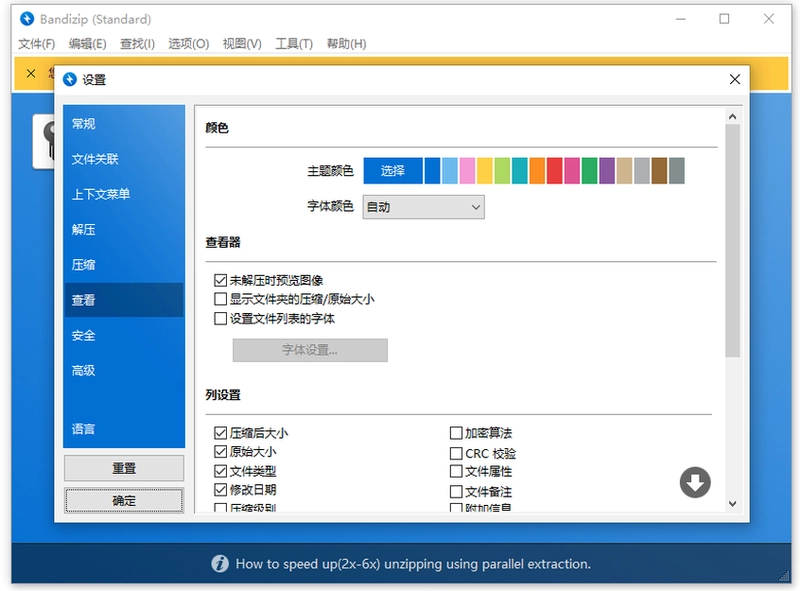Image resolution: width=800 pixels, height=591 pixels.
Task: Click the settings scrollbar down arrow
Action: 733,503
